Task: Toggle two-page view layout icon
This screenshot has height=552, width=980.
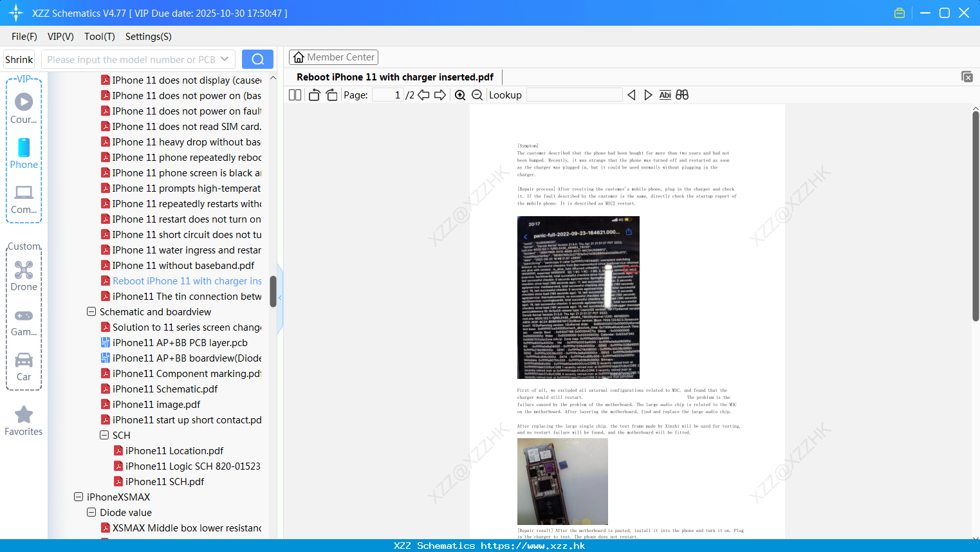Action: 295,95
